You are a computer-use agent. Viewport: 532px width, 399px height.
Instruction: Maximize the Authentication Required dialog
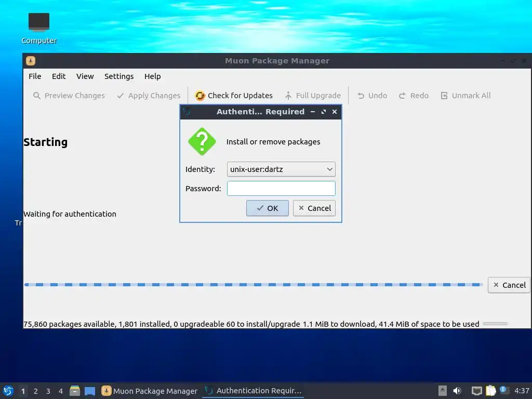coord(324,112)
